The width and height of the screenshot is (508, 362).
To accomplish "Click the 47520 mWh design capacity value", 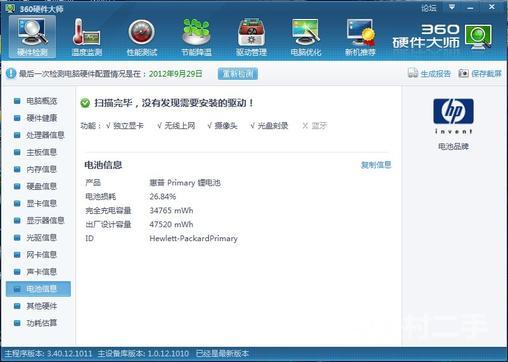I will 171,224.
